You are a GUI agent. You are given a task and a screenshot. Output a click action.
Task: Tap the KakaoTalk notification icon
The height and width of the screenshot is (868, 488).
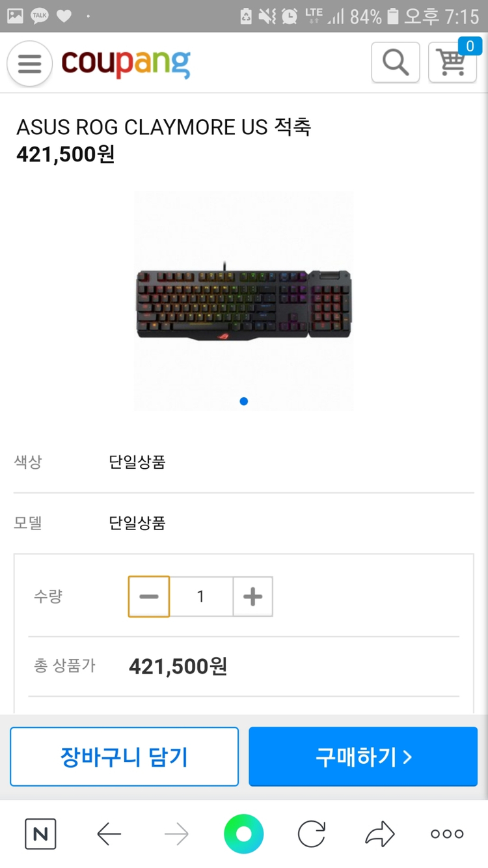(x=40, y=16)
